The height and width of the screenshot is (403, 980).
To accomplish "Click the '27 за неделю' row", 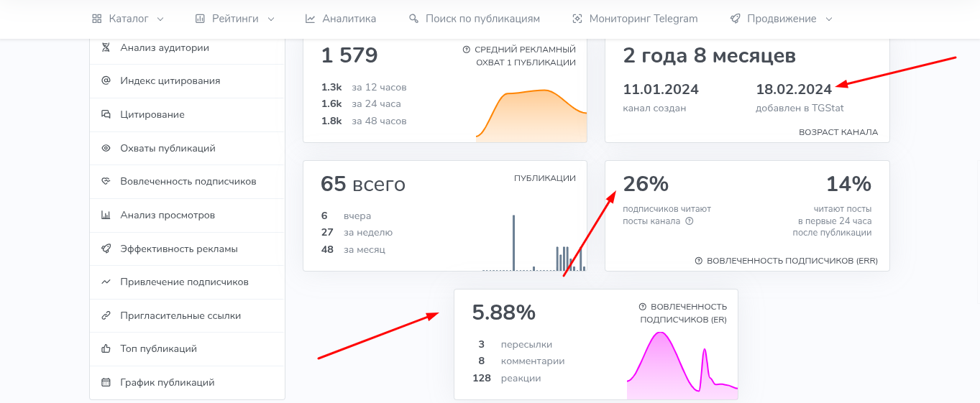I will pos(357,233).
